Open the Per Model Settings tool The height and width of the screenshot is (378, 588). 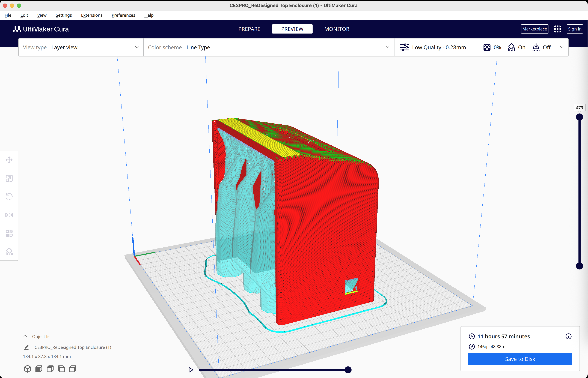[x=9, y=233]
